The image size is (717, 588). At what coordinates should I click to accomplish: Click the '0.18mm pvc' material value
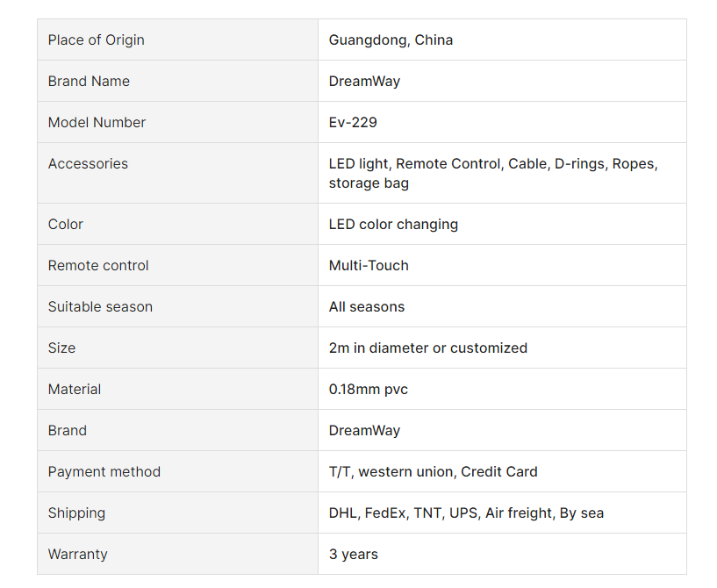[x=368, y=389]
